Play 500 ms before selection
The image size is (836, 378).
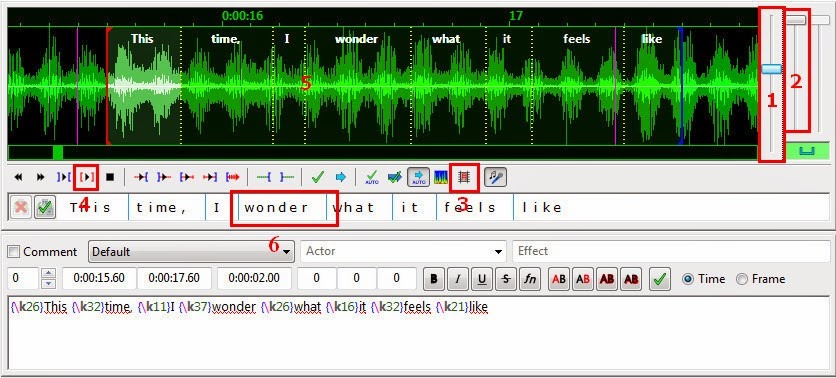point(141,177)
